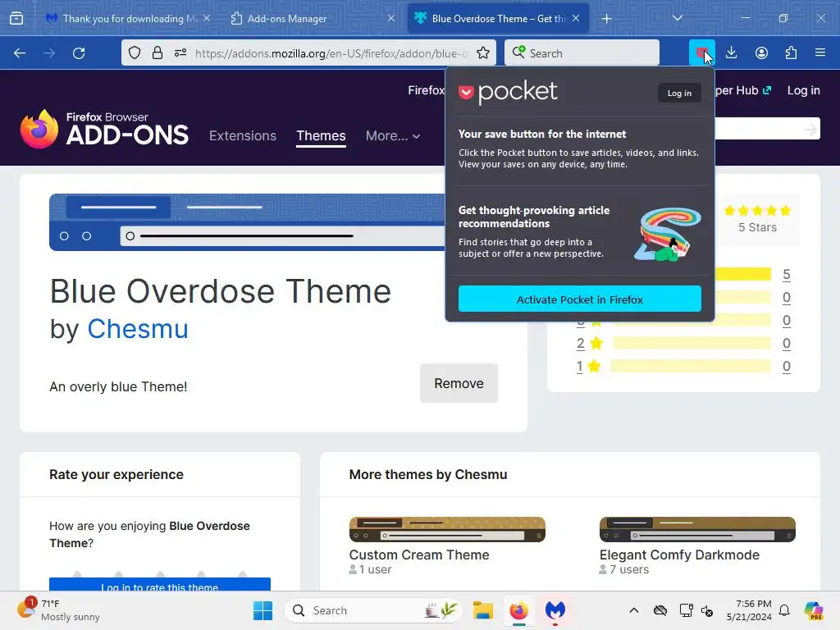
Task: Switch to Thank you for downloading tab
Action: click(x=127, y=18)
